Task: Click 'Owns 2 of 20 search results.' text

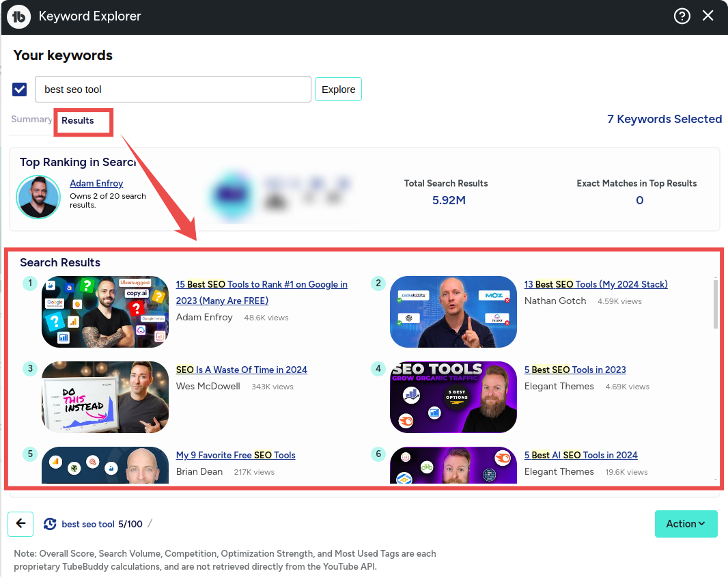Action: (x=108, y=201)
